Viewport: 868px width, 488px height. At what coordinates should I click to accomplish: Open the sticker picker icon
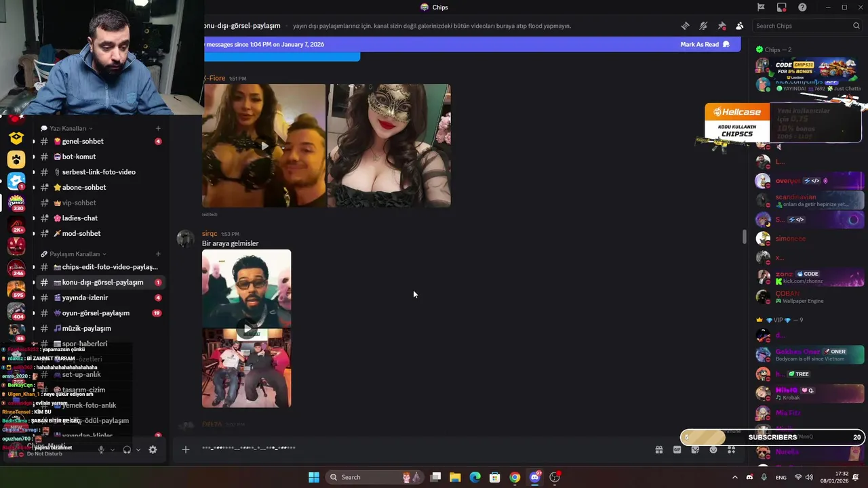point(695,449)
